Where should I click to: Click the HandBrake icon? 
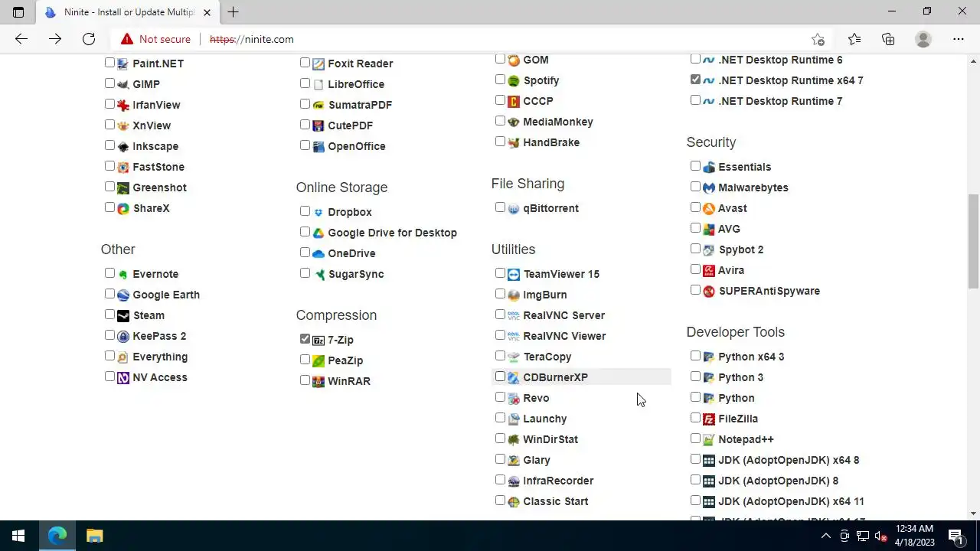(x=513, y=142)
